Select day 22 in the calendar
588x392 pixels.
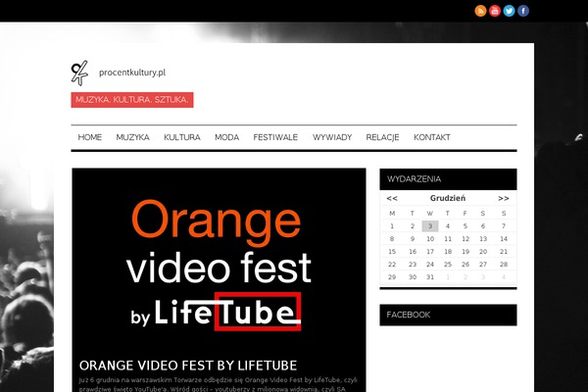pos(392,265)
